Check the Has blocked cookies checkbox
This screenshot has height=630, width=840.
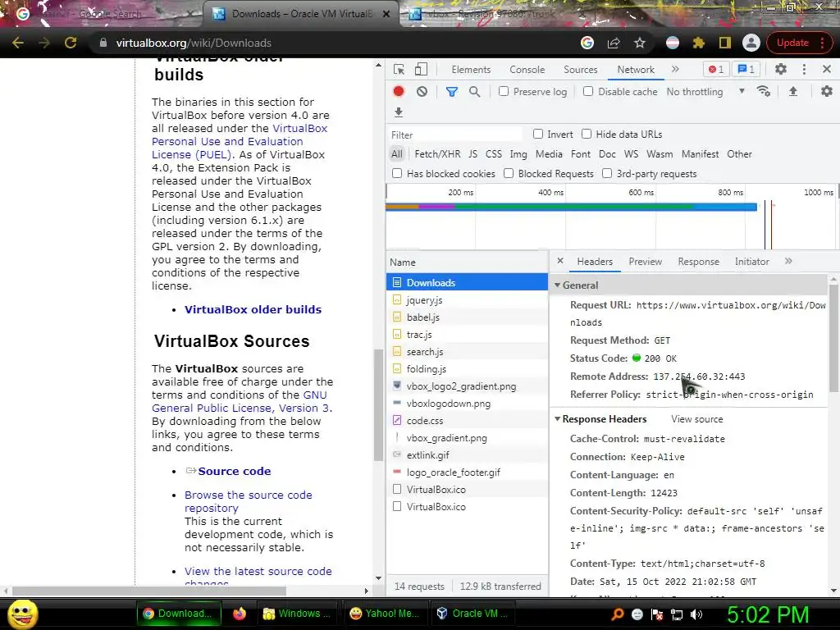[x=397, y=173]
